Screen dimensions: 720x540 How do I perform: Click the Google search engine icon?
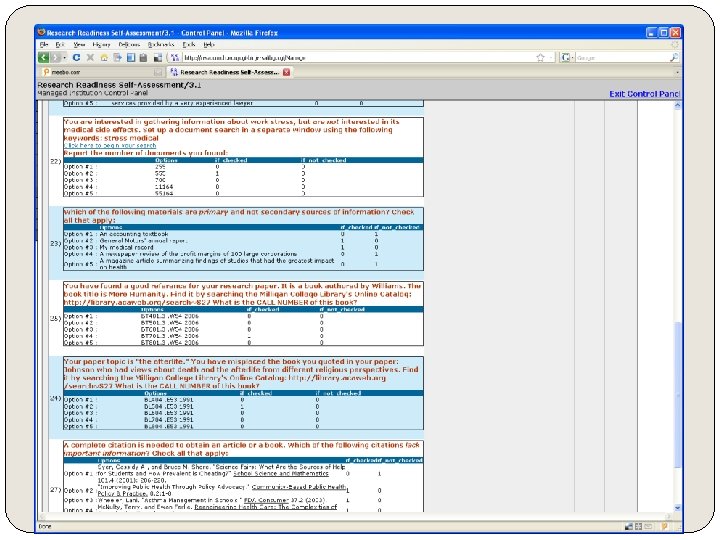pos(565,57)
